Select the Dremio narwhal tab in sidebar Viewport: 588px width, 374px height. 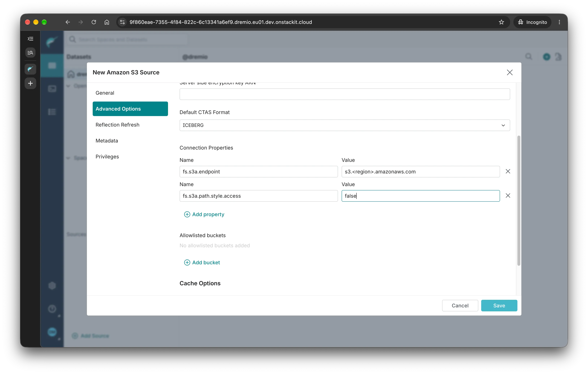point(30,69)
